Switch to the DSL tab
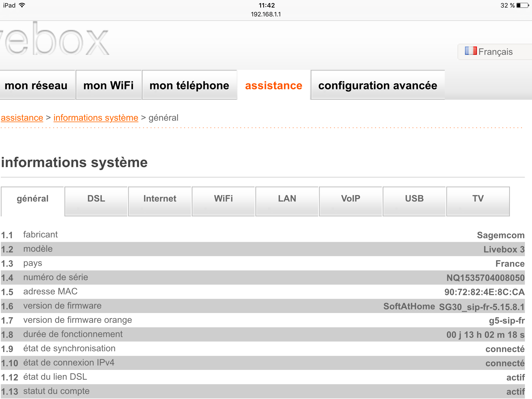The width and height of the screenshot is (532, 399). click(96, 199)
